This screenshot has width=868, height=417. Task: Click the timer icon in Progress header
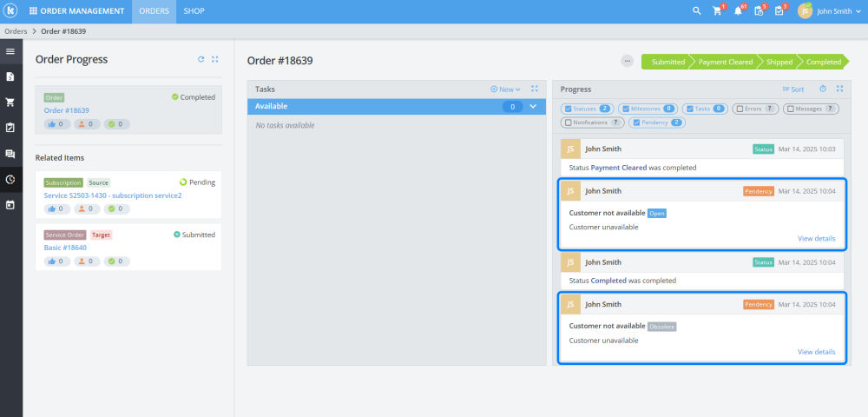823,89
